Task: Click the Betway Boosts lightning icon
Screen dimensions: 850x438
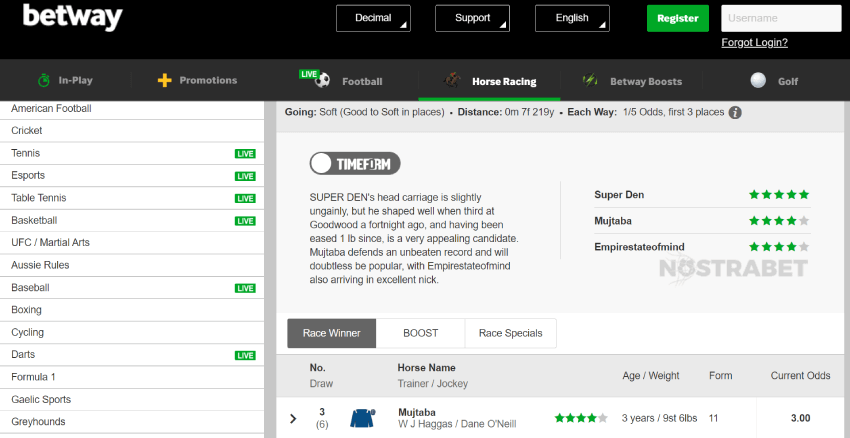Action: (590, 81)
